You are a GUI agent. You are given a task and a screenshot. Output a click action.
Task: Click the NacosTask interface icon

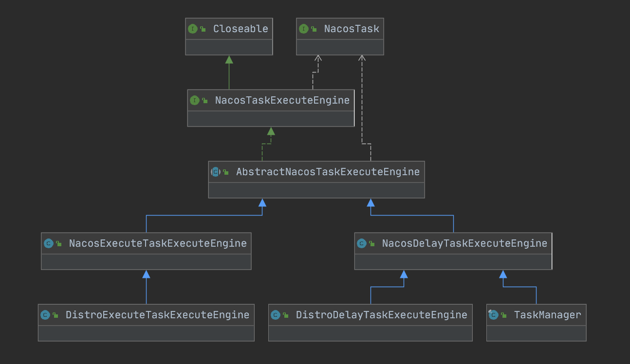coord(304,29)
